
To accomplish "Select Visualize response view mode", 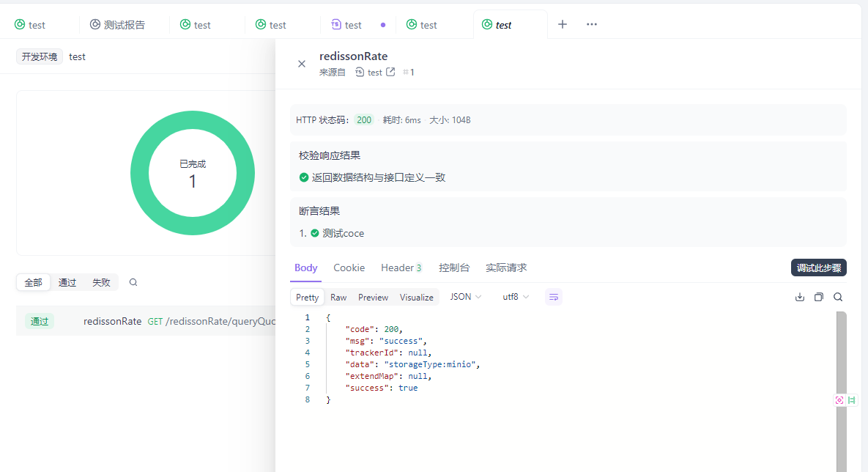I will click(416, 297).
